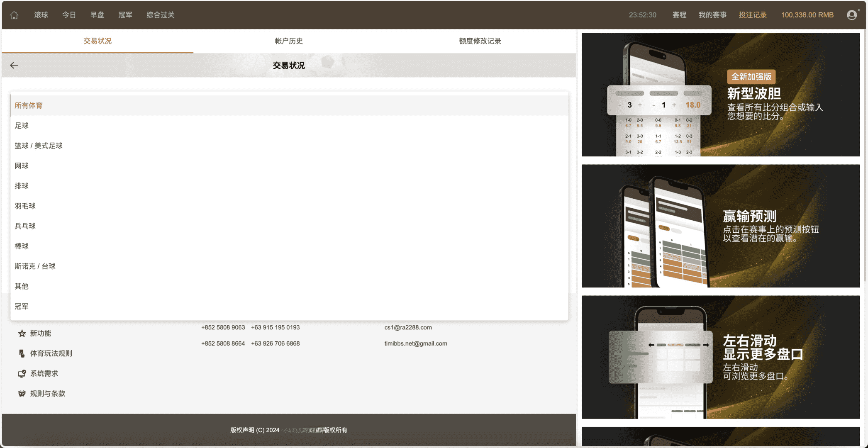Open the 滚球 menu item

click(x=41, y=15)
